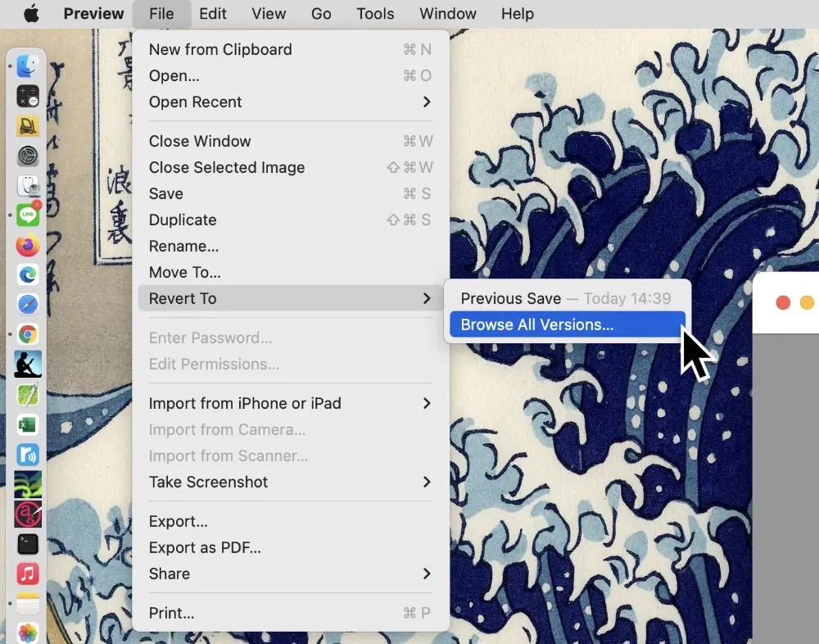The height and width of the screenshot is (644, 819).
Task: Select Browse All Versions…
Action: point(568,324)
